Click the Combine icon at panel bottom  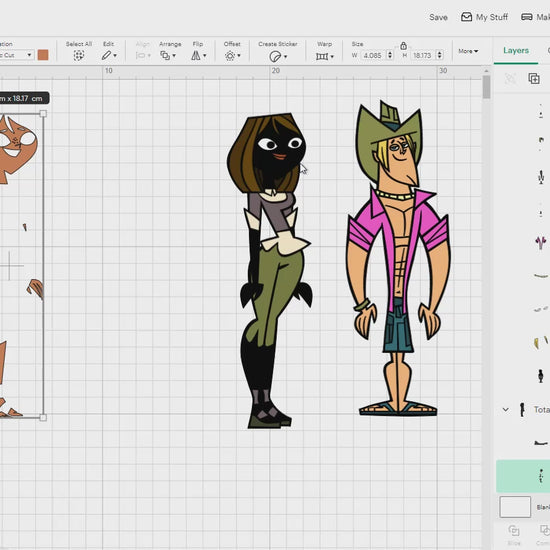pyautogui.click(x=545, y=530)
